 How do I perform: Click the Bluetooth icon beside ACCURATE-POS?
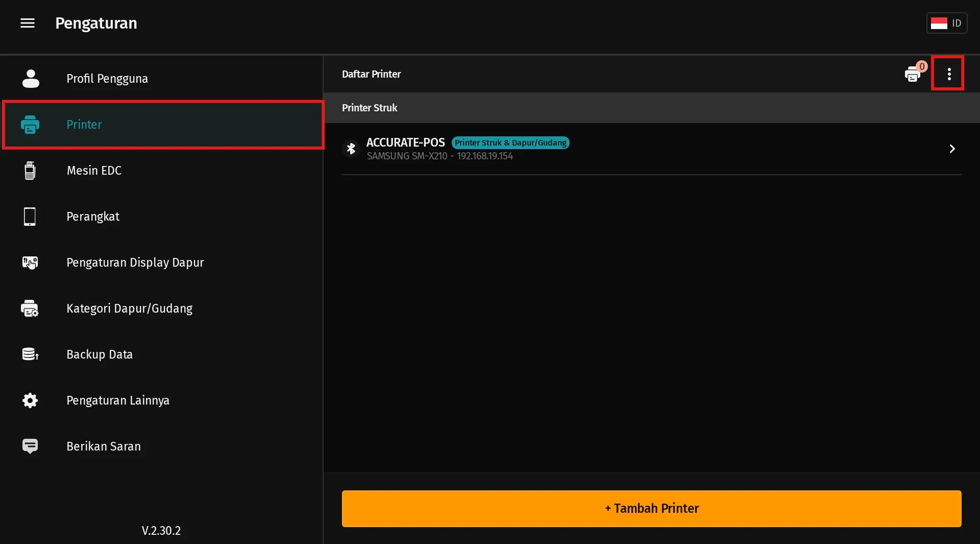[351, 149]
